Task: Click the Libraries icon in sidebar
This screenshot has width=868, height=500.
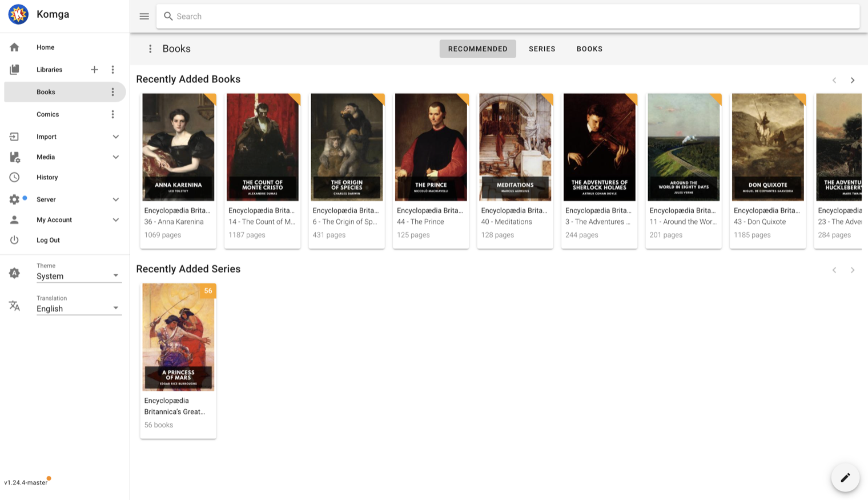Action: pos(14,70)
